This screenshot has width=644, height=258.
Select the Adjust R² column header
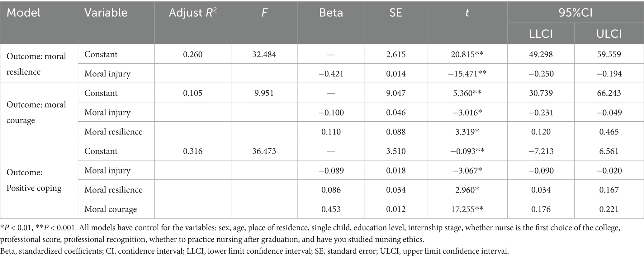pyautogui.click(x=192, y=13)
